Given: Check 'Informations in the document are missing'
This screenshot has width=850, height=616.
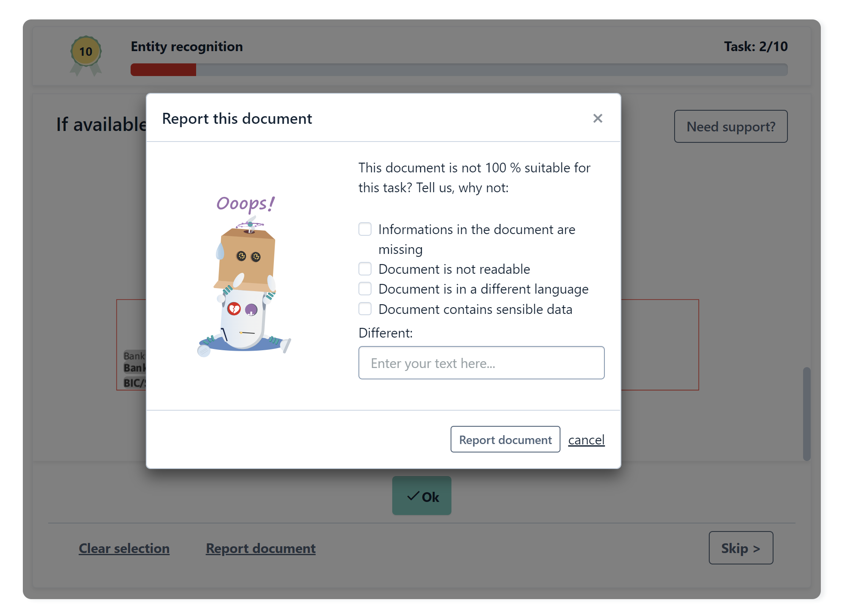Looking at the screenshot, I should [x=365, y=229].
